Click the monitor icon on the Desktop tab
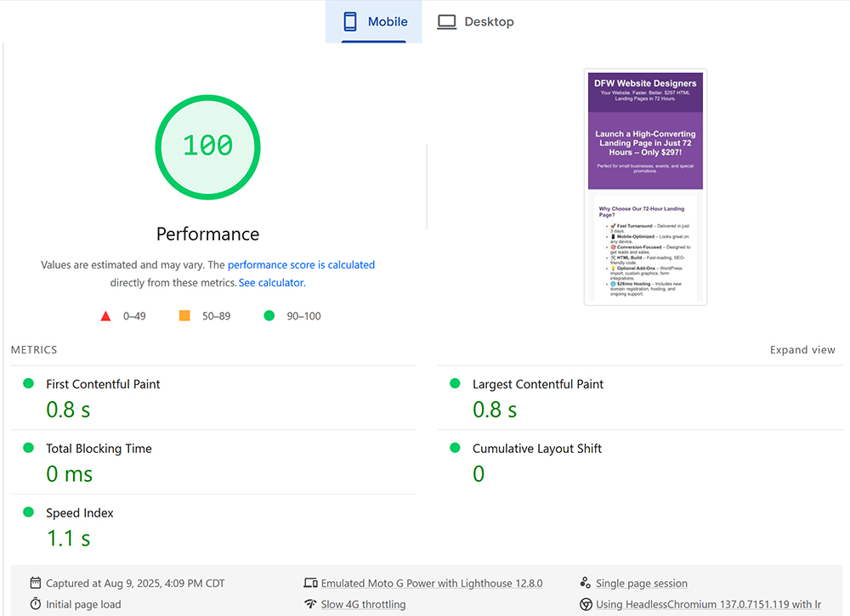The height and width of the screenshot is (616, 850). (x=447, y=20)
